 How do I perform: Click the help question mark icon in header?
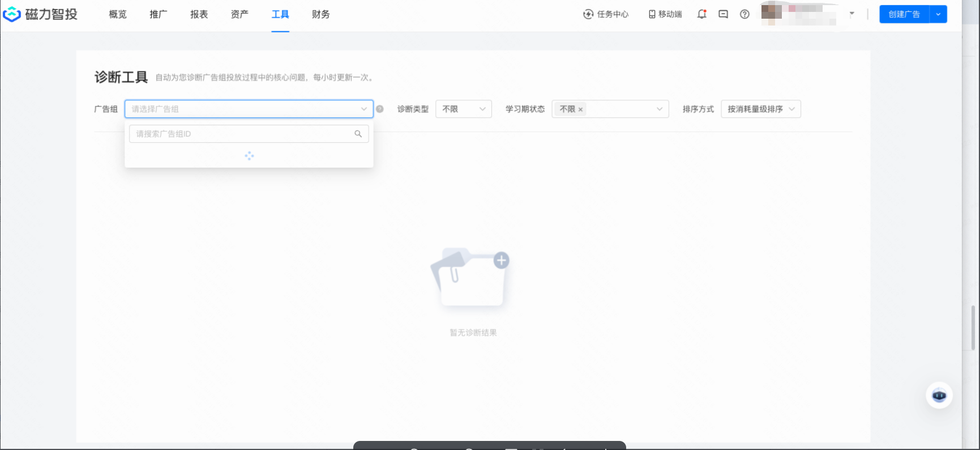(745, 14)
